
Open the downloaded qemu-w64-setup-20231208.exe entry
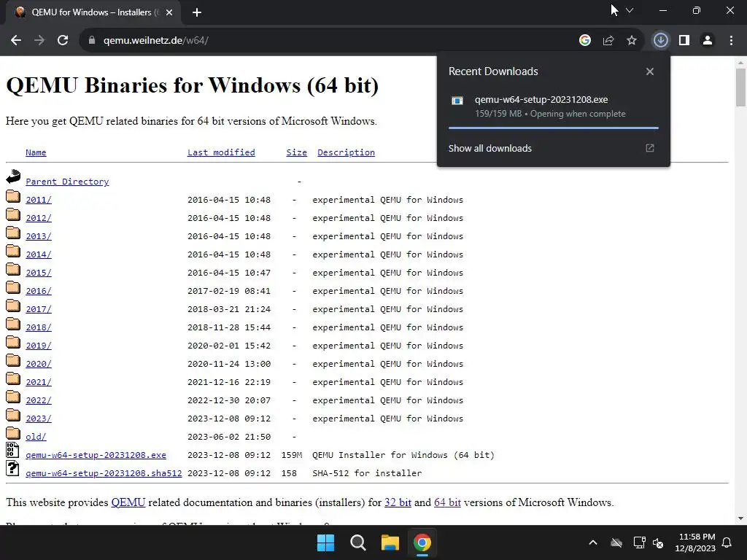pos(553,106)
